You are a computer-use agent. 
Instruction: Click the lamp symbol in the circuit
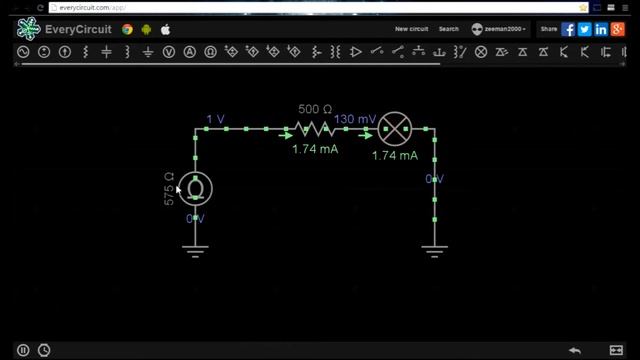click(x=395, y=129)
